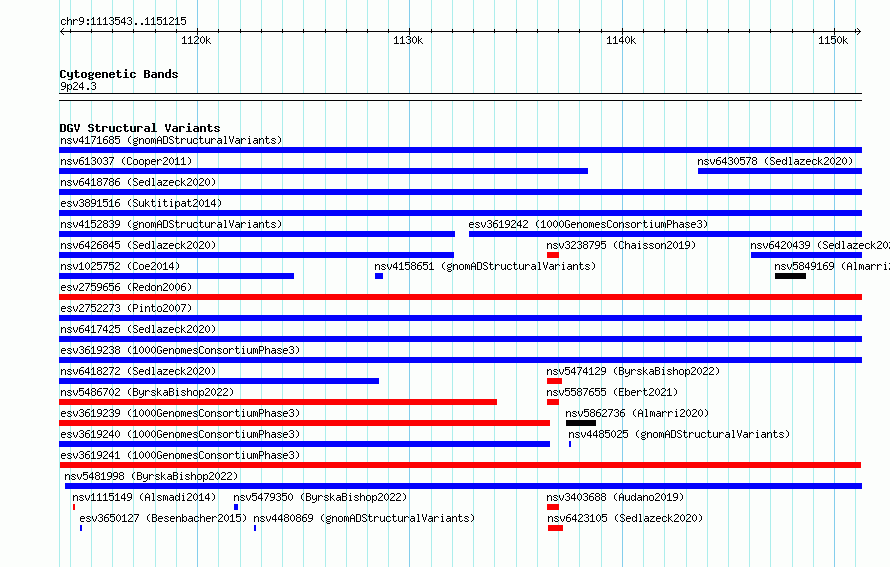Click esv2759656 (Redon2006) label
890x567 pixels.
[126, 287]
